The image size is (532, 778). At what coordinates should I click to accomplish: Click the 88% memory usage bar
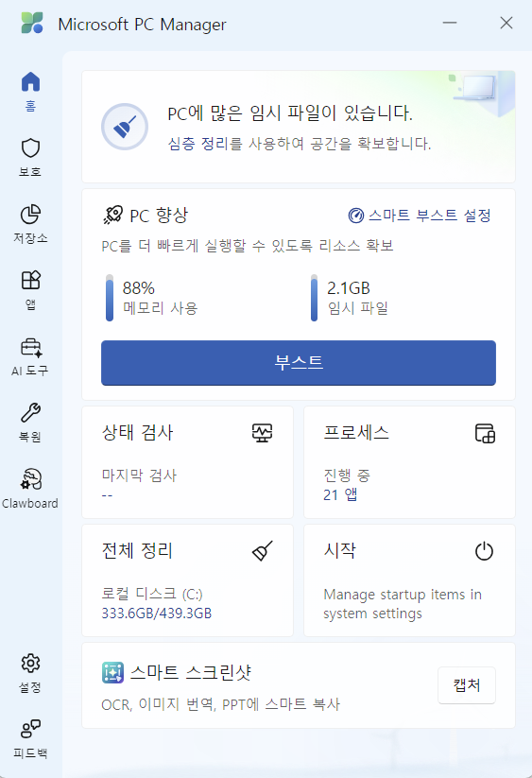tap(110, 298)
